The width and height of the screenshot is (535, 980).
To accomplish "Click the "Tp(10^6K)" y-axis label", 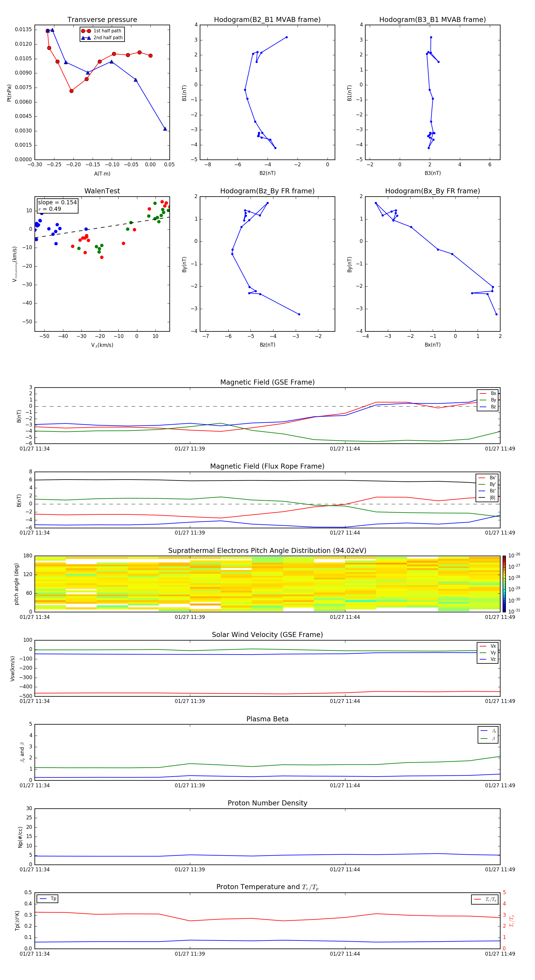I will pos(17,921).
